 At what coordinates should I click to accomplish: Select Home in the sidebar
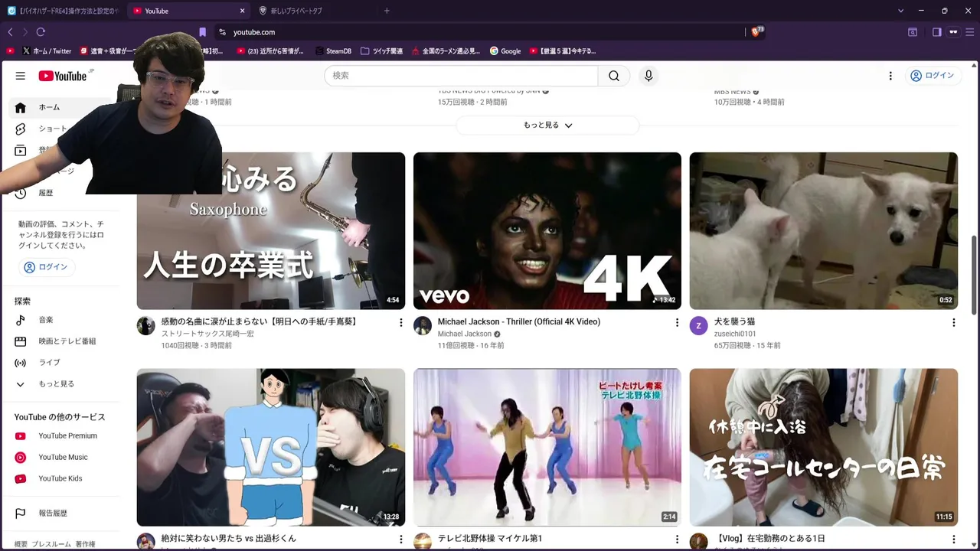(x=61, y=108)
